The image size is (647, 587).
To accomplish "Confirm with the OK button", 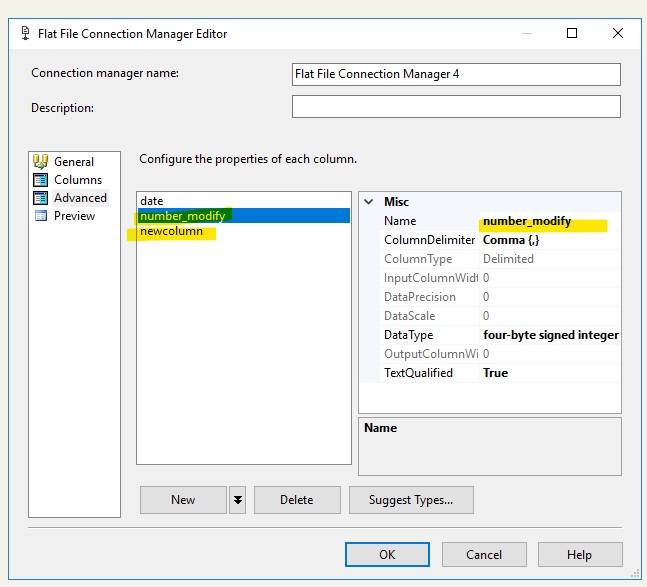I will click(387, 554).
